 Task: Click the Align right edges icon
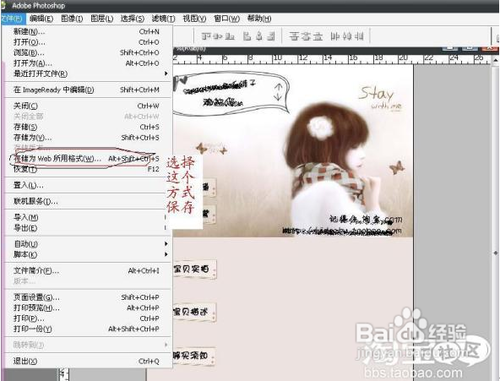271,36
